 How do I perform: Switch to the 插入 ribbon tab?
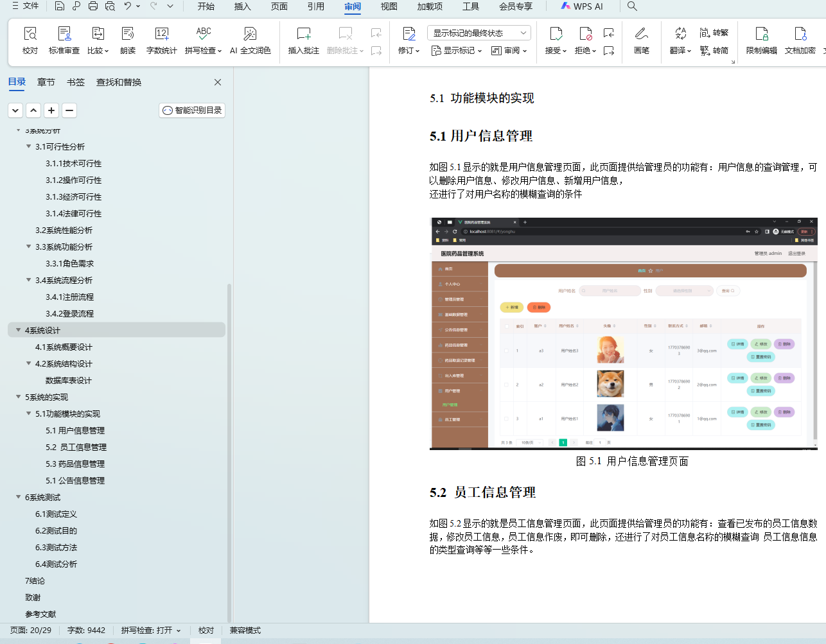click(243, 6)
